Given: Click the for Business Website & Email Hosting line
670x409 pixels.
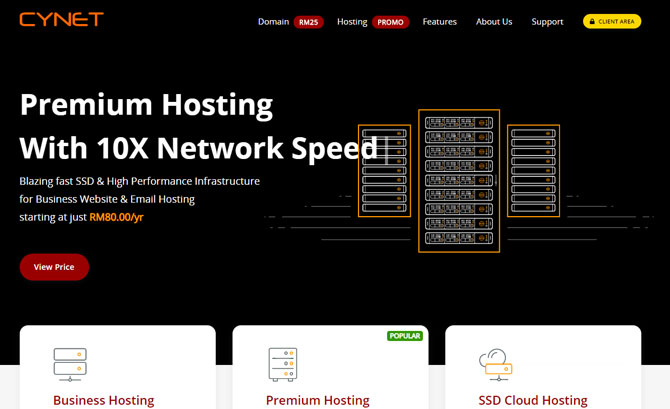Looking at the screenshot, I should point(107,199).
